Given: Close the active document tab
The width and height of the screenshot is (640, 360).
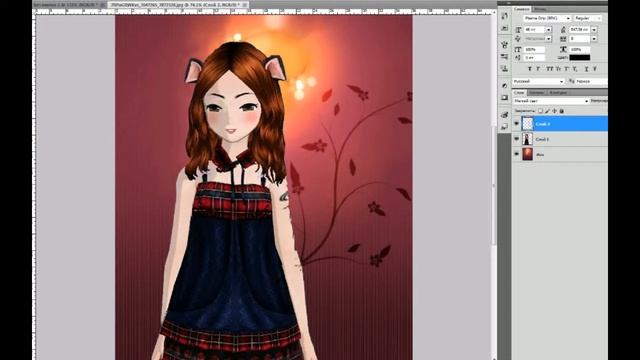Looking at the screenshot, I should pyautogui.click(x=245, y=4).
